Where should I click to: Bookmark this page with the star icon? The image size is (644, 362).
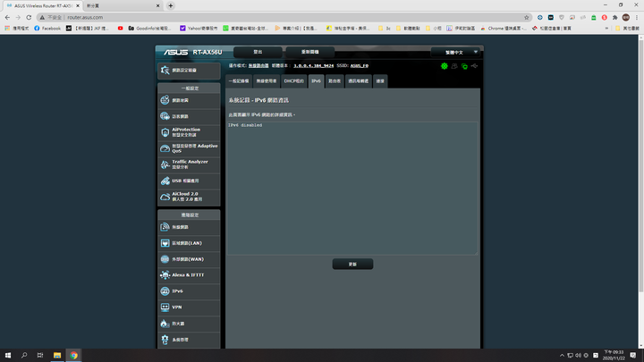pos(527,17)
